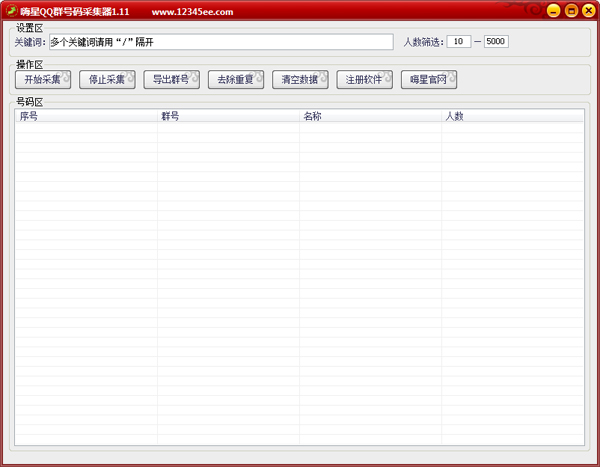This screenshot has width=600, height=467.
Task: Sort by the 序号 column header
Action: click(86, 116)
